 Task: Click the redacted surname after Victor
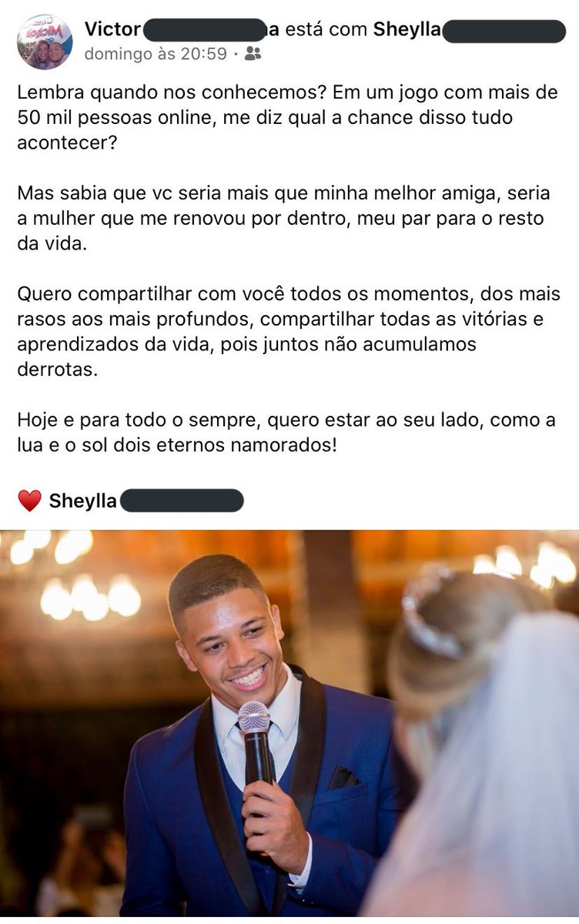[x=206, y=31]
